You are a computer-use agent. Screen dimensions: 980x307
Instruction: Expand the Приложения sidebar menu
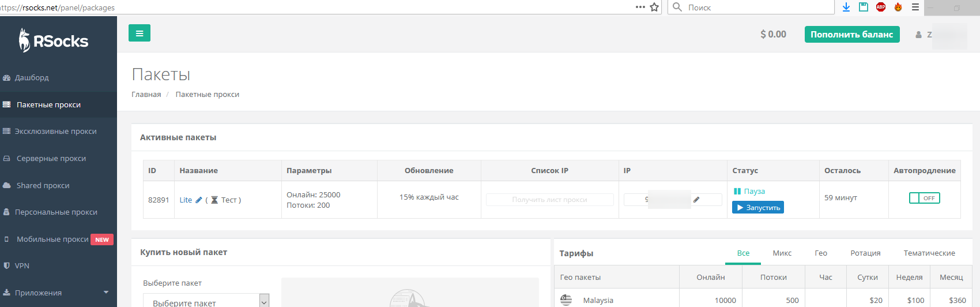click(x=55, y=293)
